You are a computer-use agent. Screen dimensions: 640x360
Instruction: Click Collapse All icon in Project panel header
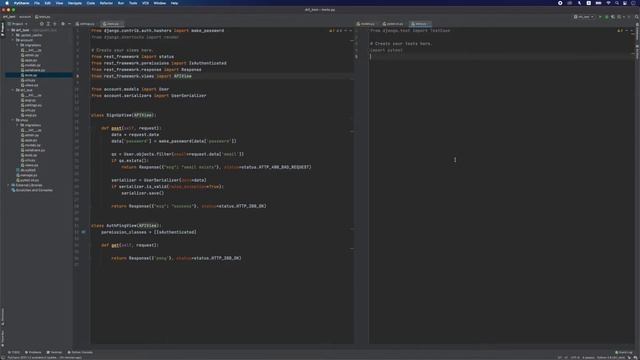click(55, 24)
